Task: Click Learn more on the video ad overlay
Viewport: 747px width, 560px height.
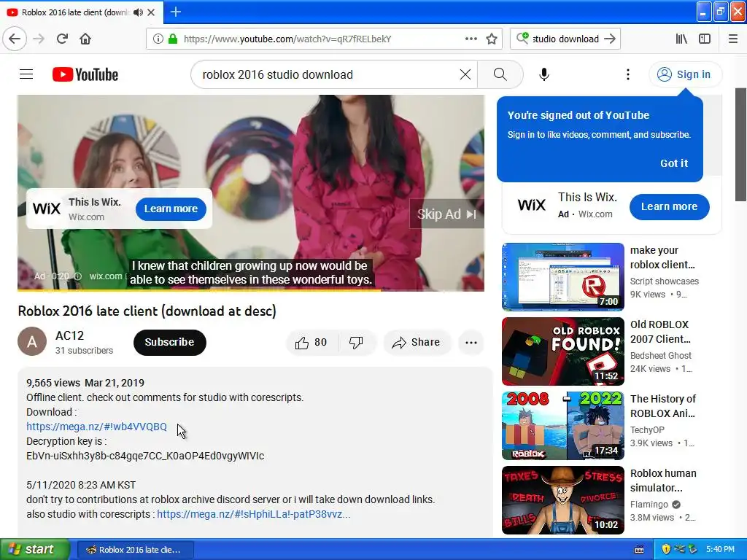Action: tap(171, 209)
